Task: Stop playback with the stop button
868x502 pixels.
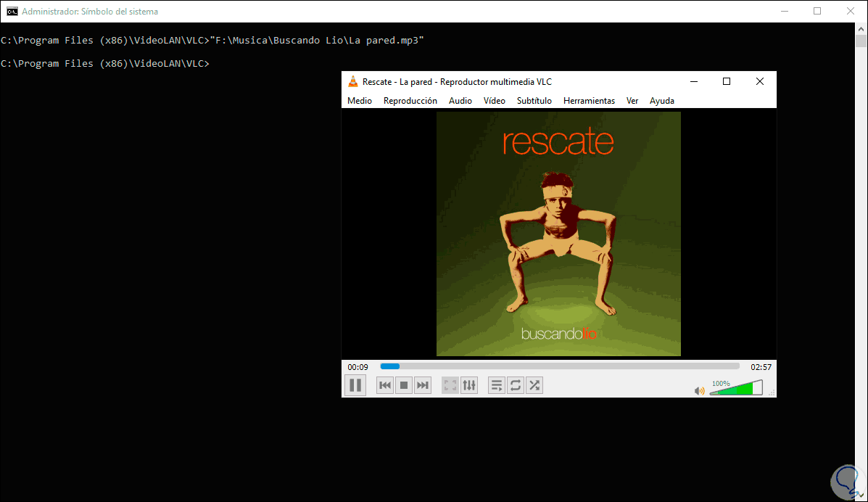Action: click(x=404, y=385)
